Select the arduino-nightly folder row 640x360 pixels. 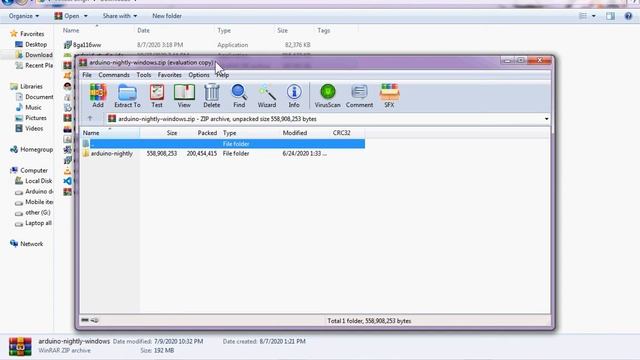point(223,153)
